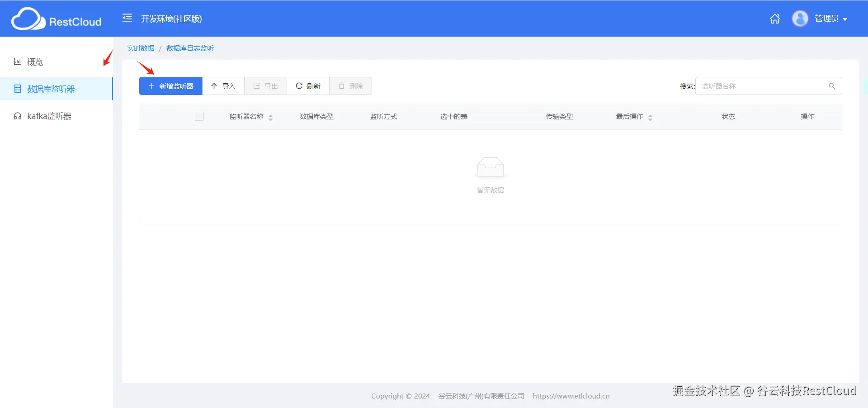The image size is (868, 408).
Task: Click the 监听方式 column header
Action: tap(383, 117)
